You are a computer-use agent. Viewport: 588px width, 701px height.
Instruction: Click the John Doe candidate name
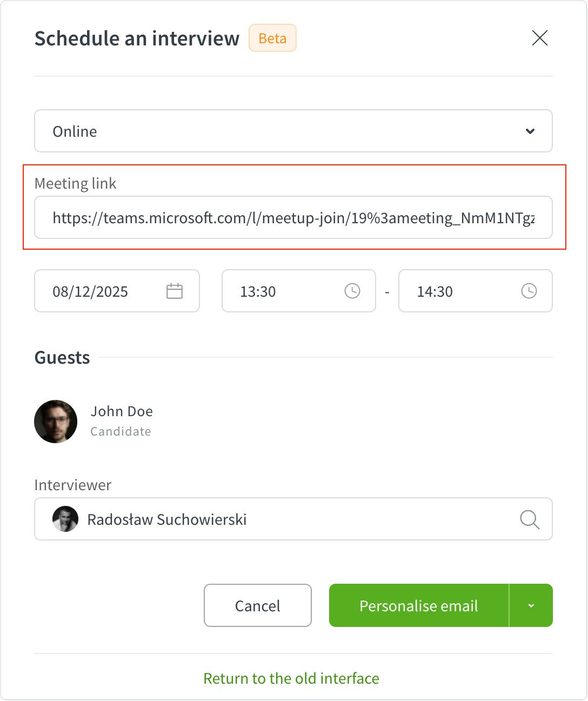pos(122,412)
